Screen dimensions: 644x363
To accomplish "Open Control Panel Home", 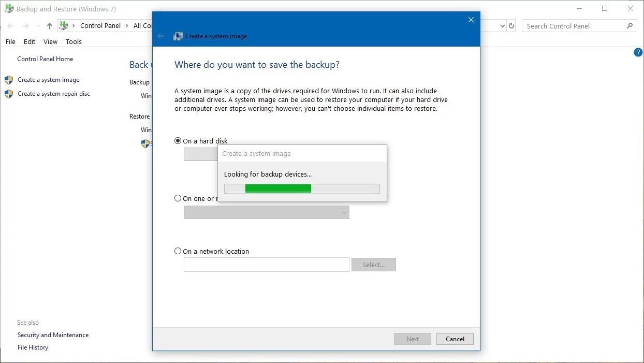I will (45, 59).
